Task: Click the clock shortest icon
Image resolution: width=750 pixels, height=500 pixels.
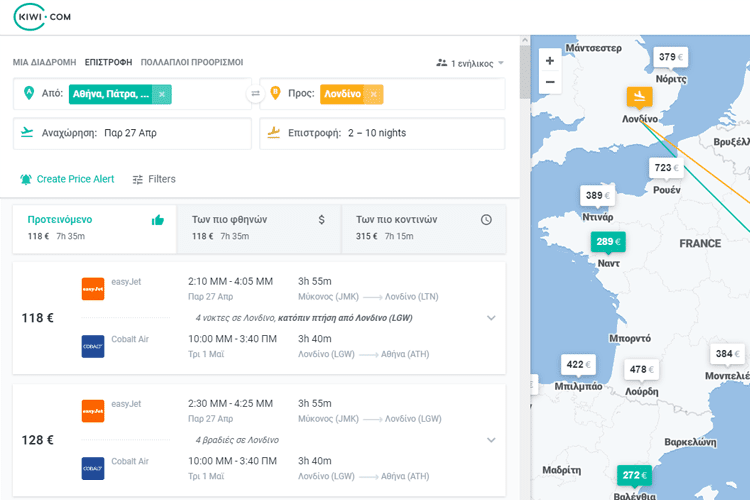Action: pyautogui.click(x=486, y=220)
